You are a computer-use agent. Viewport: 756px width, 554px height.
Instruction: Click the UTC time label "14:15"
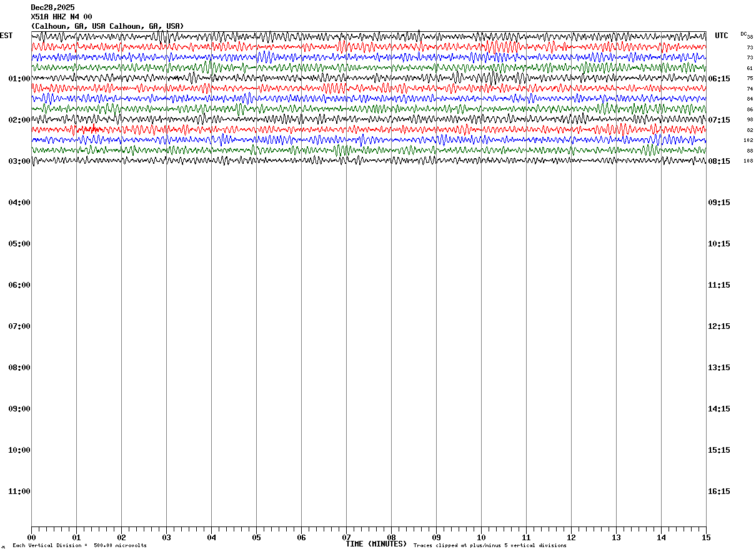point(719,409)
